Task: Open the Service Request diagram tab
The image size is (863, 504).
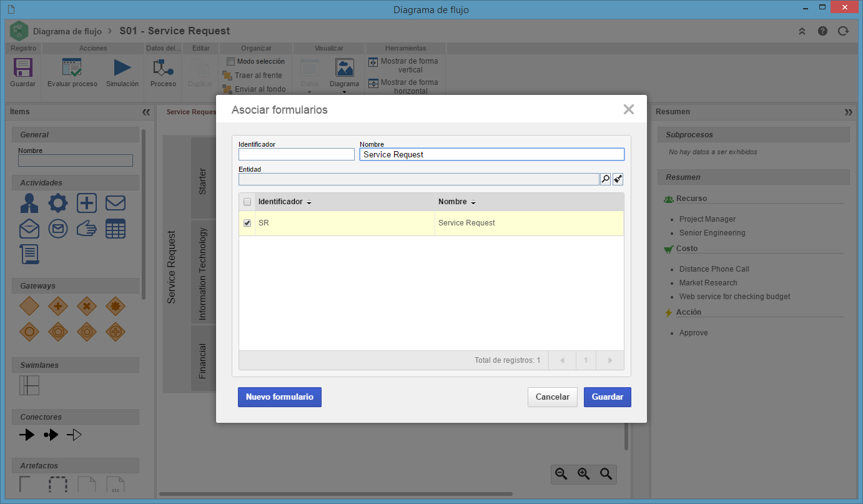Action: (191, 112)
